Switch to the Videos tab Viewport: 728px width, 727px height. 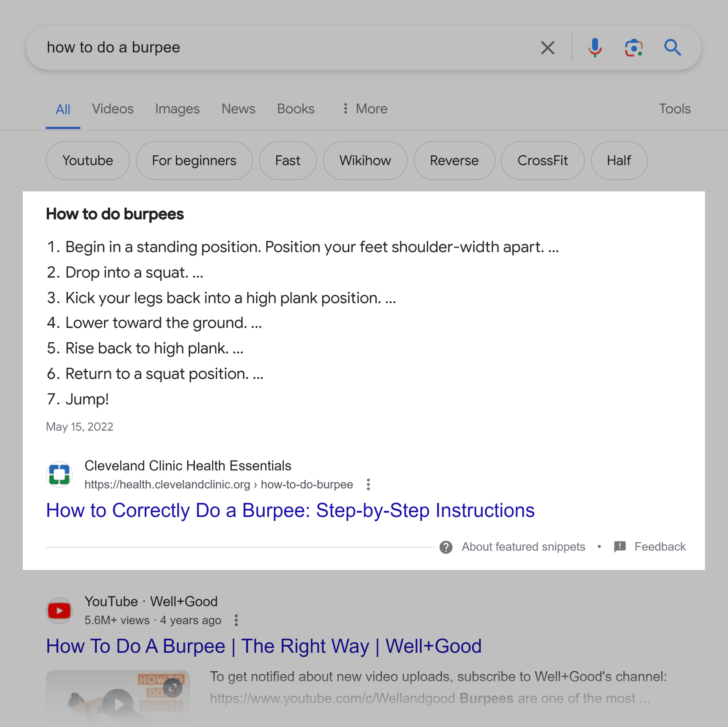click(113, 109)
